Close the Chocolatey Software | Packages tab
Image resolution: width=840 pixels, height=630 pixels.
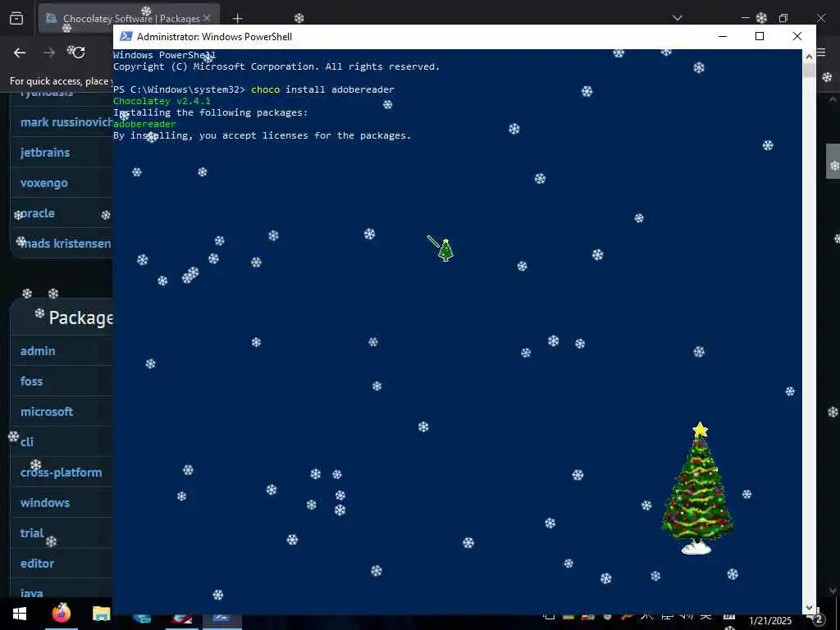coord(207,18)
